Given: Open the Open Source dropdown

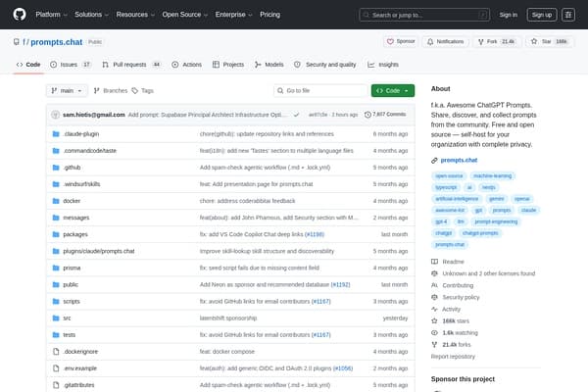Looking at the screenshot, I should 185,15.
